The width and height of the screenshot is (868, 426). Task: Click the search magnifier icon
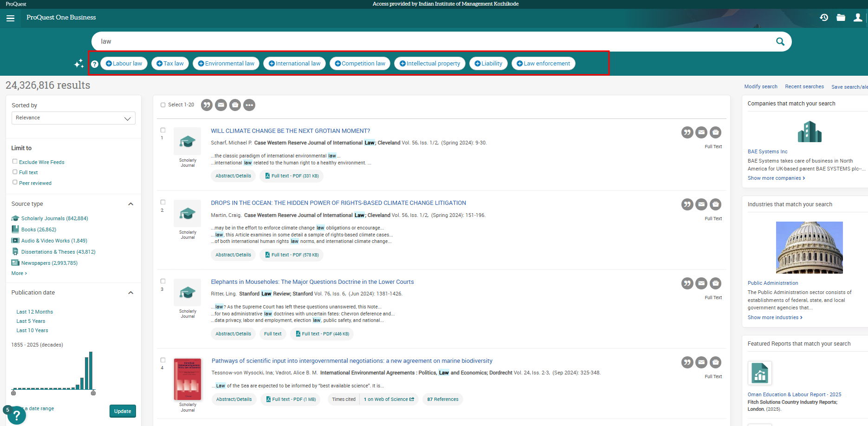[780, 41]
